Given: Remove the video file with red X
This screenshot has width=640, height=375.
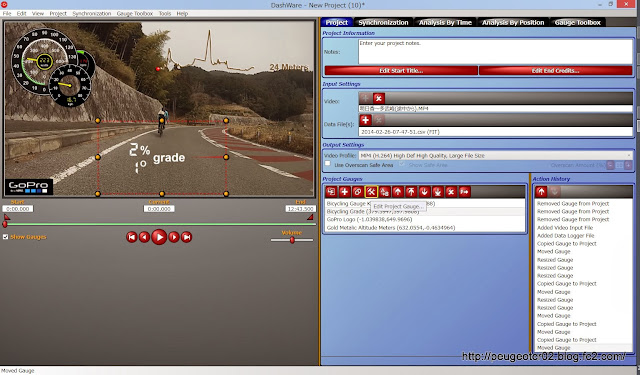Looking at the screenshot, I should 379,98.
